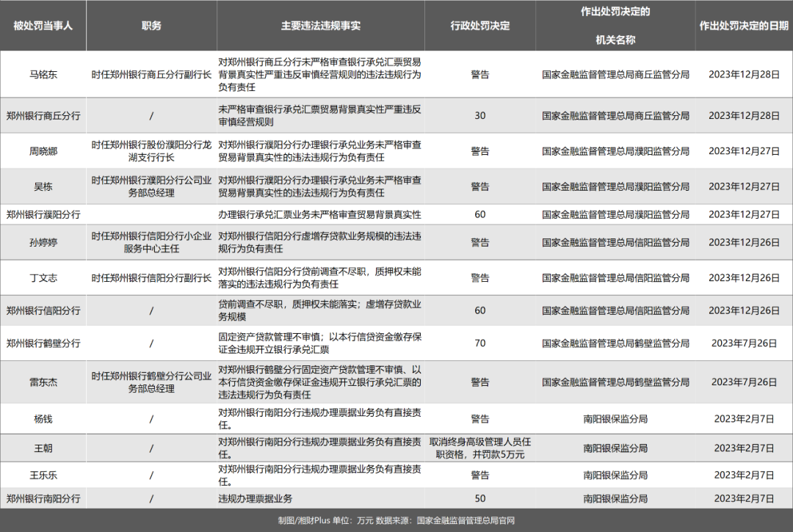Click 郑州银行濮阳分行 row's penalty amount 60

(x=480, y=214)
